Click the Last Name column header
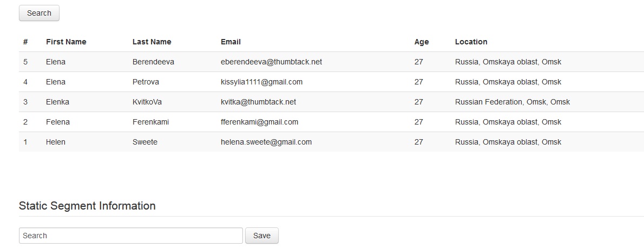Screen dimensions: 644x248 coord(152,42)
